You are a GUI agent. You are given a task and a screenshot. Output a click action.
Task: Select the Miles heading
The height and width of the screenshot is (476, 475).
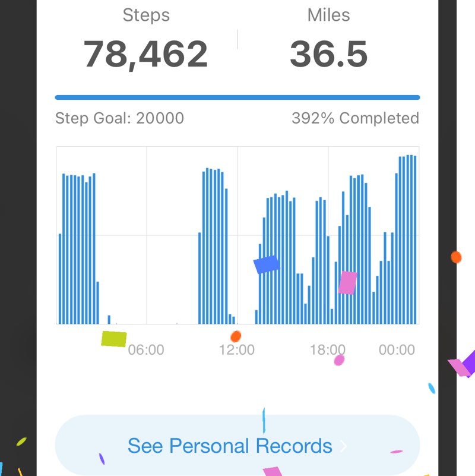tap(328, 15)
